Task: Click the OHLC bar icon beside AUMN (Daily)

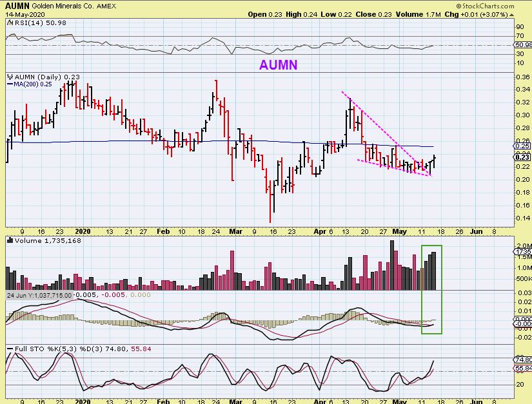Action: coord(10,77)
